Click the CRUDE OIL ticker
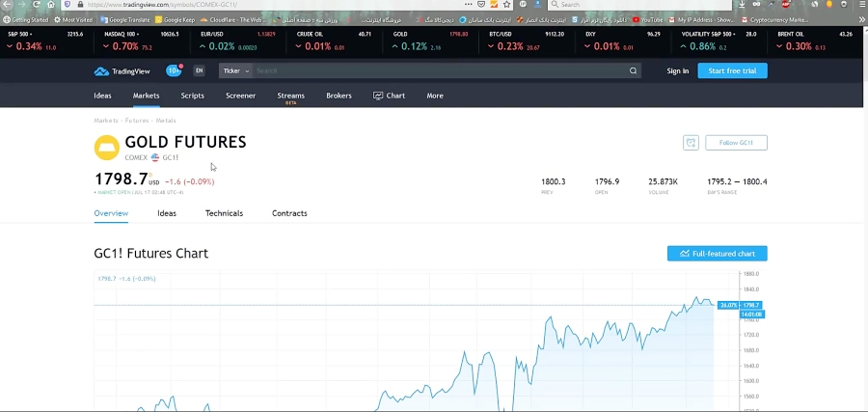Screen dimensions: 868x412 (334, 41)
